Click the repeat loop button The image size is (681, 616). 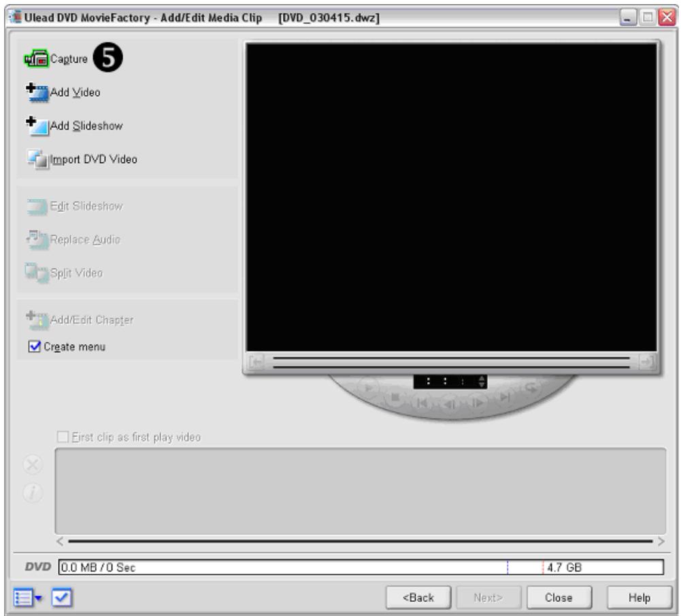click(x=531, y=387)
